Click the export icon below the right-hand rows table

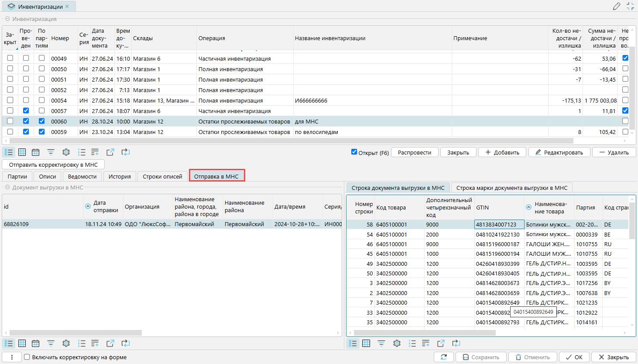point(441,343)
